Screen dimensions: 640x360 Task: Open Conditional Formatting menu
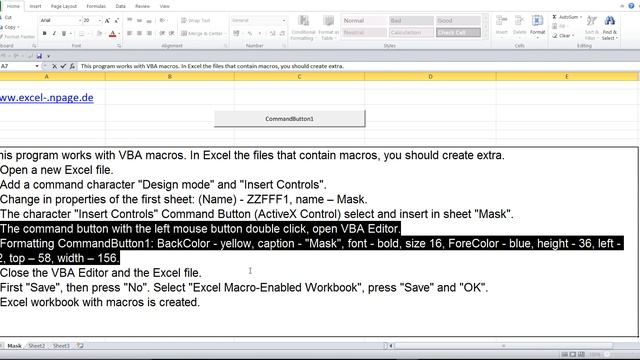pos(303,28)
